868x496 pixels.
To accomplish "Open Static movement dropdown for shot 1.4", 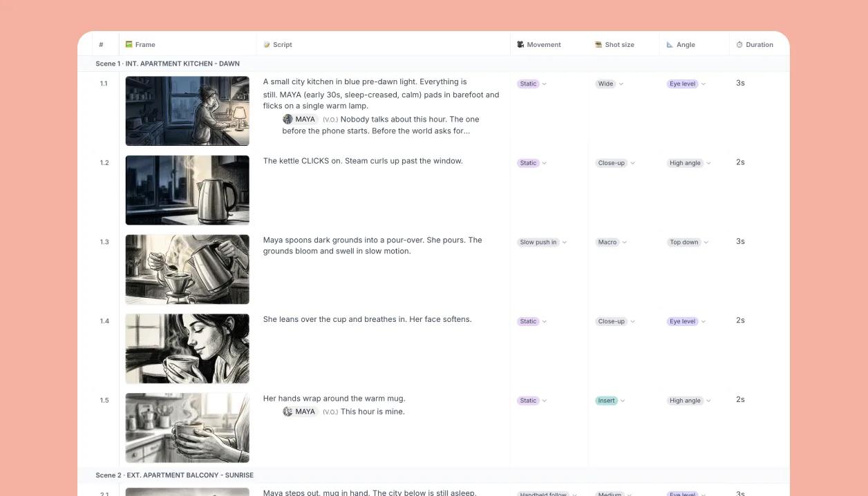I will (532, 321).
